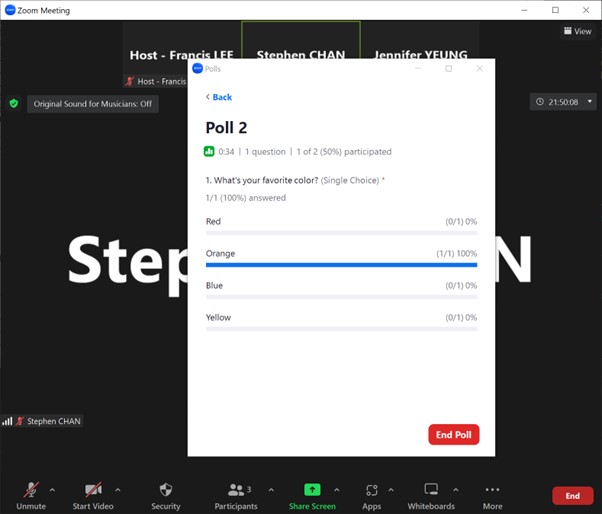Click the 'Blue' answer label

click(x=214, y=285)
